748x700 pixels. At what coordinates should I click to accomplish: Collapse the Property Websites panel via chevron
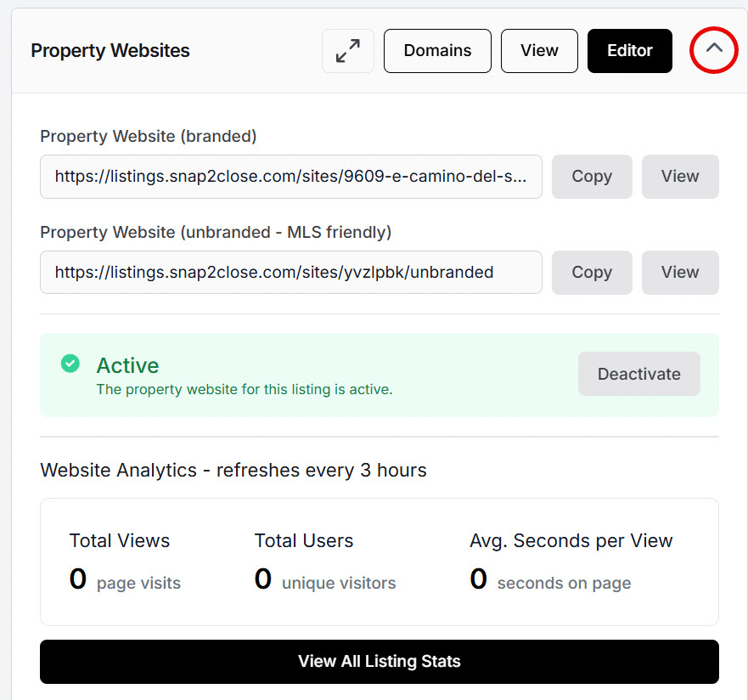pos(713,51)
